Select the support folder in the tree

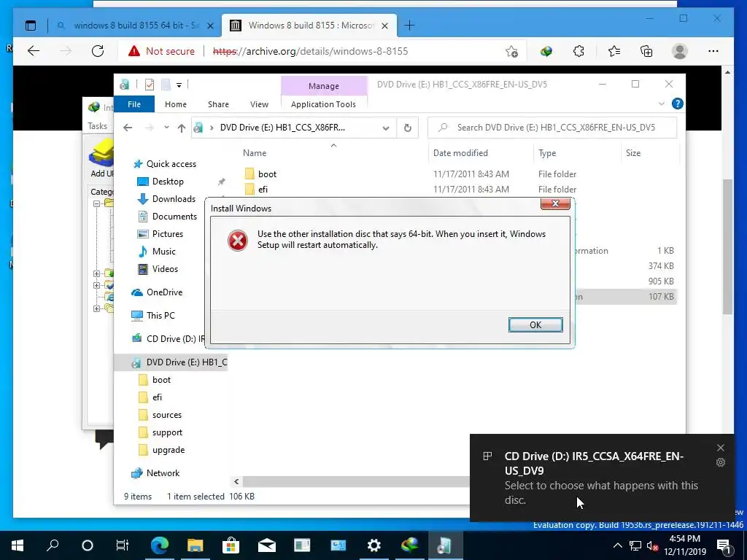(160, 432)
